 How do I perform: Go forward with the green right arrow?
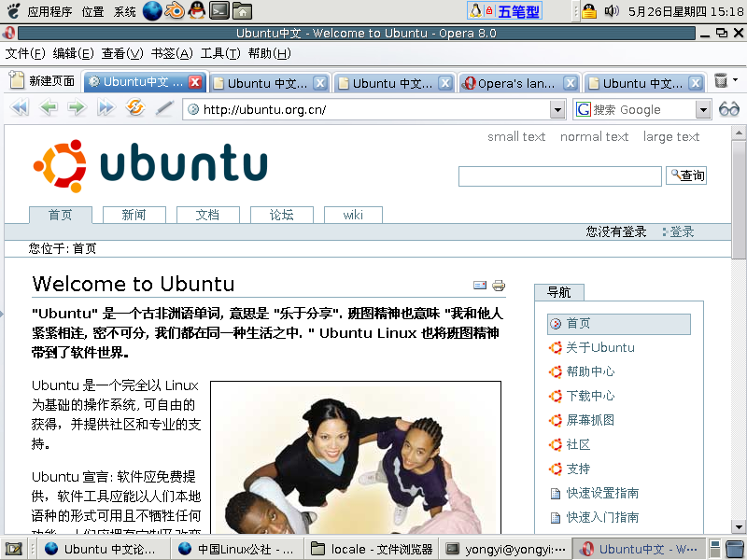77,107
